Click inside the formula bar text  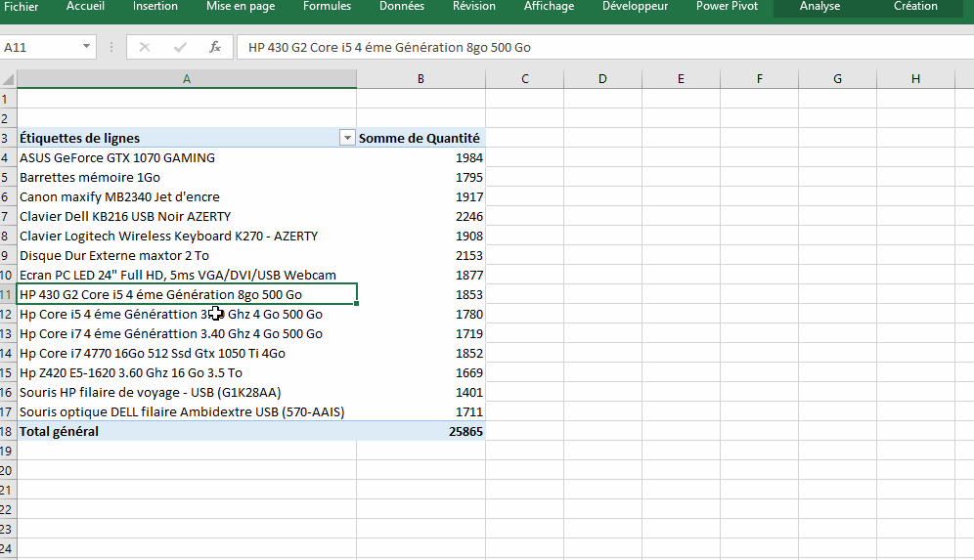605,47
